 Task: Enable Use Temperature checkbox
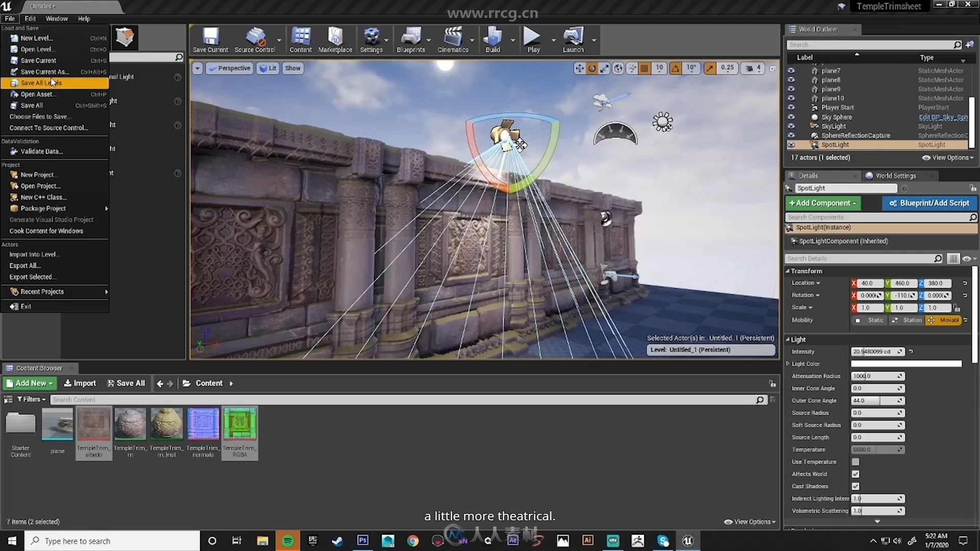(855, 462)
